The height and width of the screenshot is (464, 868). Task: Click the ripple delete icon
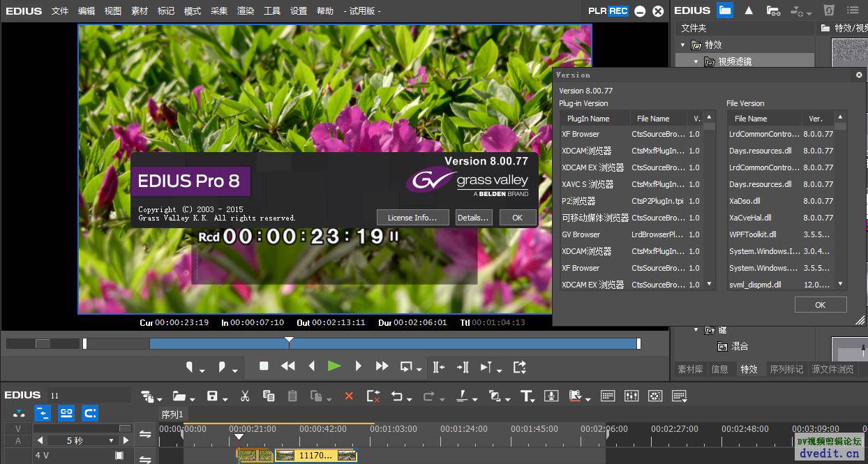[x=373, y=396]
